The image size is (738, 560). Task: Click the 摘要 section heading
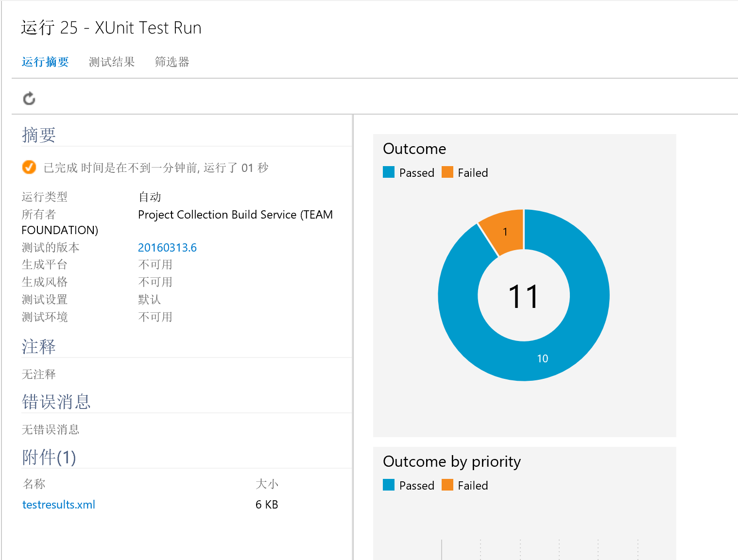[x=39, y=135]
